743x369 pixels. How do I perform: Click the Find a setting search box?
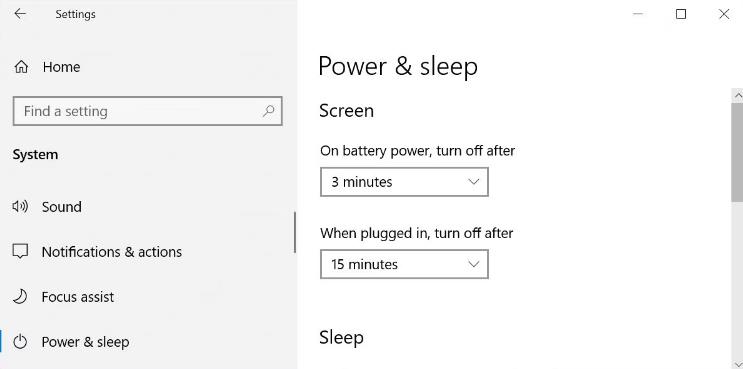pos(148,111)
